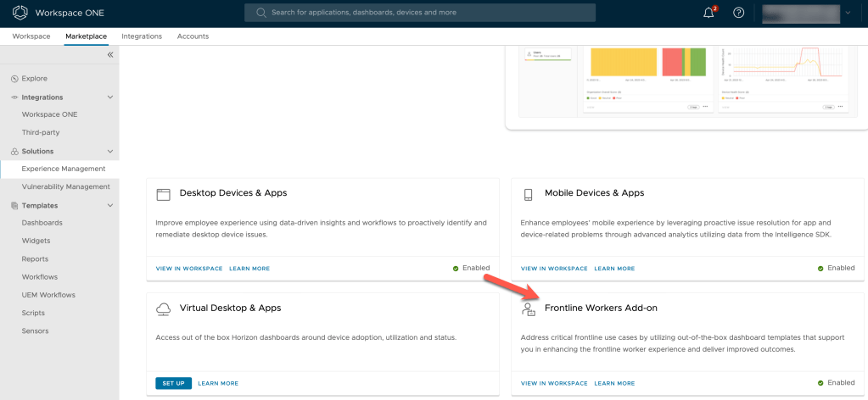The image size is (868, 400).
Task: Click the notifications bell icon
Action: pos(708,13)
